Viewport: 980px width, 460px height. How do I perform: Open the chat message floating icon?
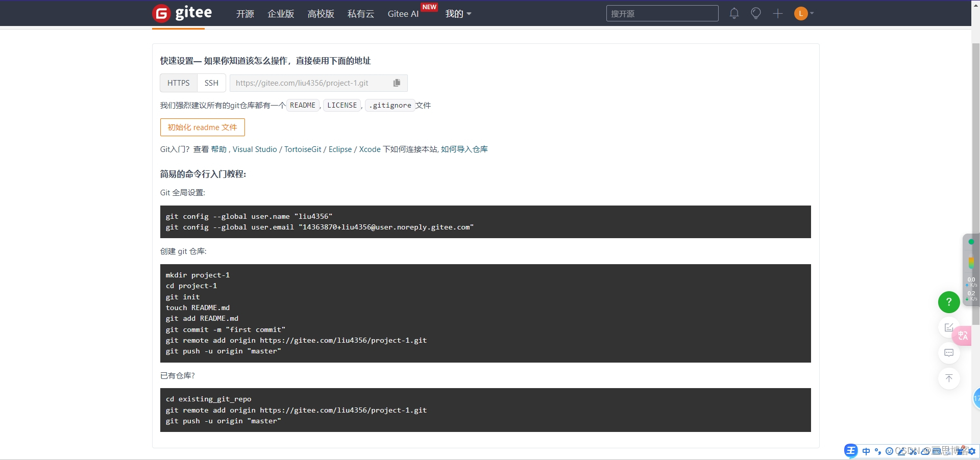click(949, 353)
